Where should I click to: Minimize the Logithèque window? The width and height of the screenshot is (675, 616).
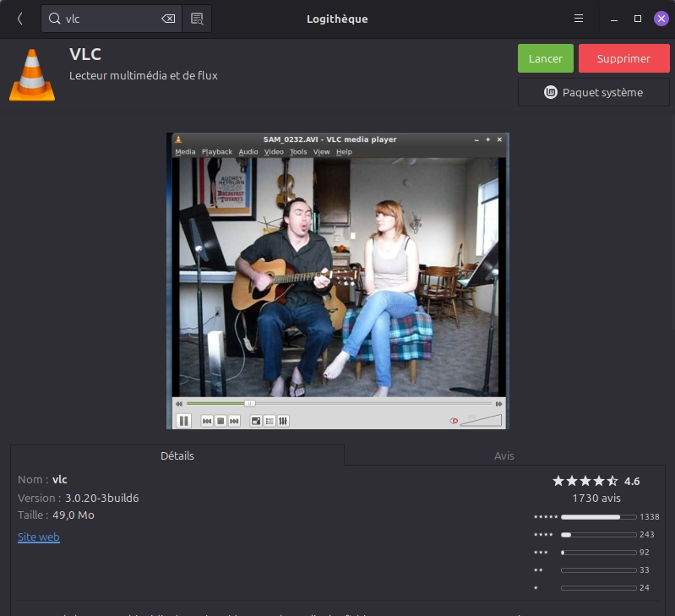point(614,19)
